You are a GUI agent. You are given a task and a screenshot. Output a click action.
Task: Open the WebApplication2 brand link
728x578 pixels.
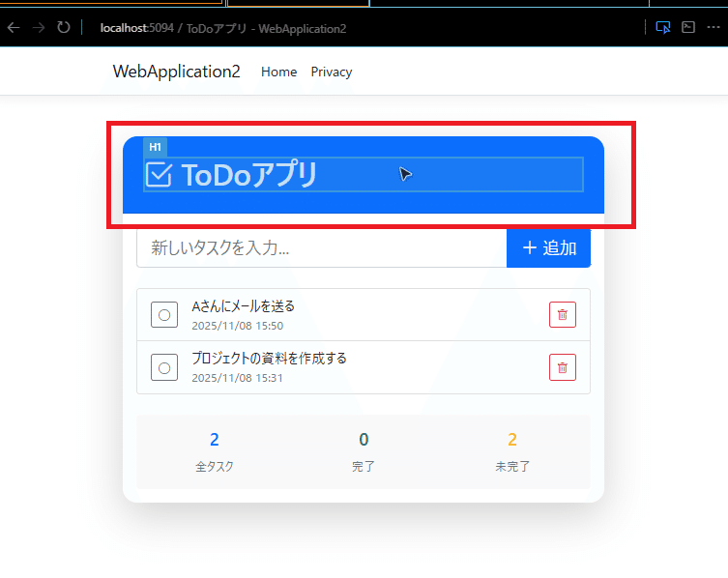click(x=176, y=72)
